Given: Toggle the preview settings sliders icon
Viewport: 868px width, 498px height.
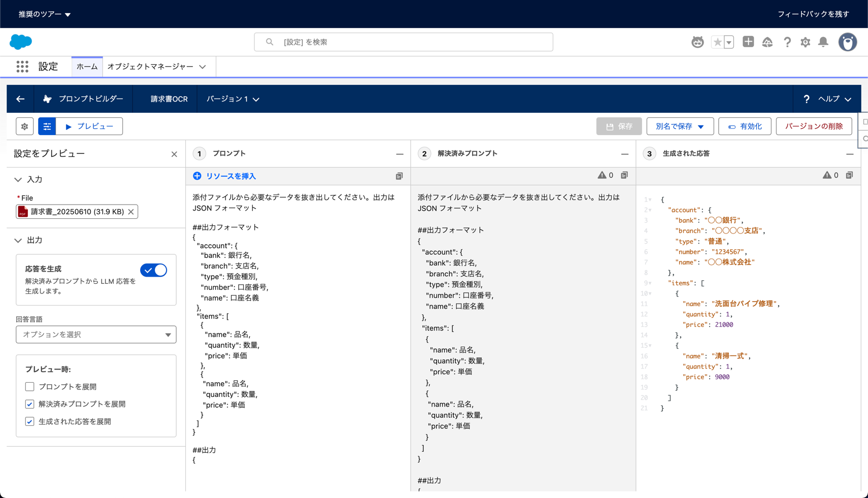Looking at the screenshot, I should click(x=47, y=126).
